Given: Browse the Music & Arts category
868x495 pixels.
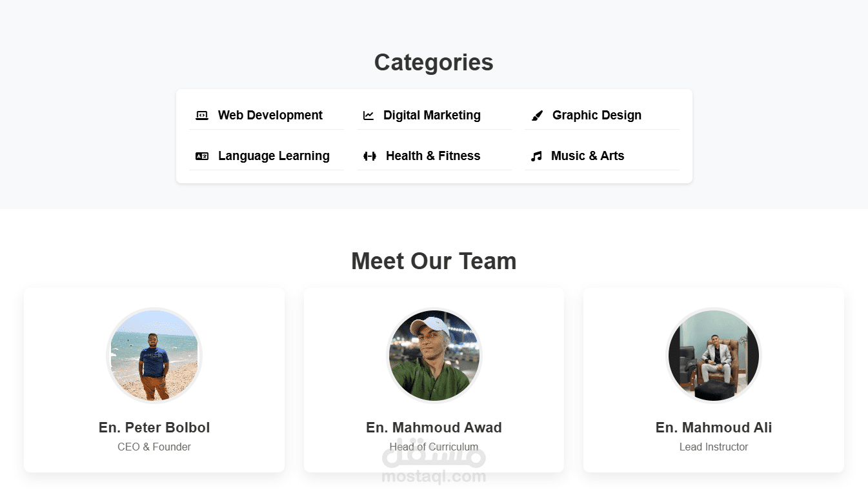Looking at the screenshot, I should point(587,156).
